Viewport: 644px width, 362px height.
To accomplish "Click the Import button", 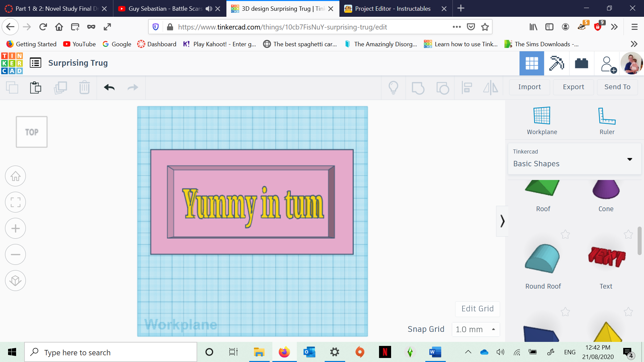I will pyautogui.click(x=529, y=86).
